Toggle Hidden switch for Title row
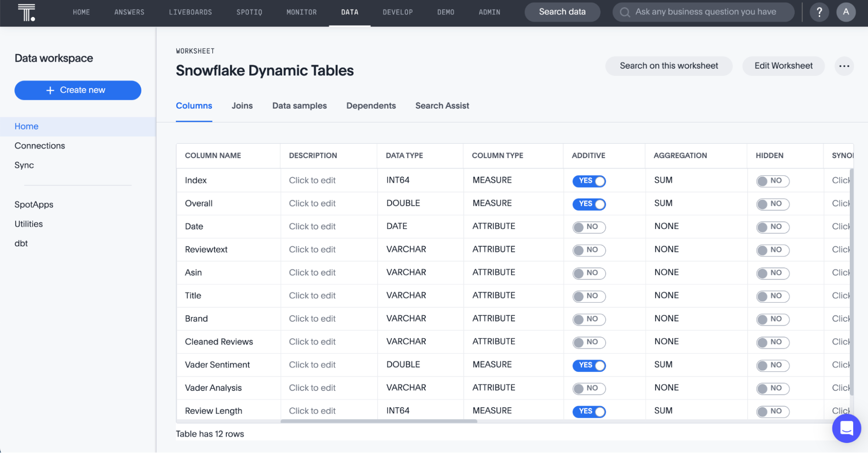The width and height of the screenshot is (868, 453). [x=772, y=296]
